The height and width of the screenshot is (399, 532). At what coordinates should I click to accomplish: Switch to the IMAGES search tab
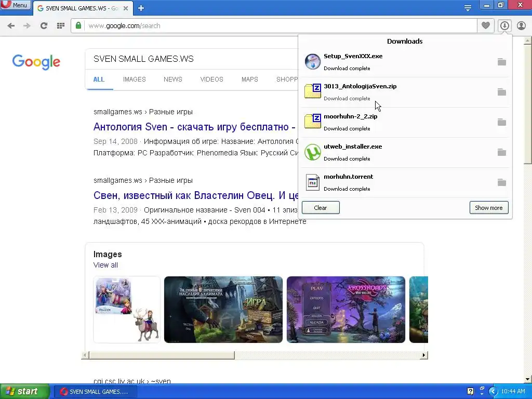click(135, 79)
